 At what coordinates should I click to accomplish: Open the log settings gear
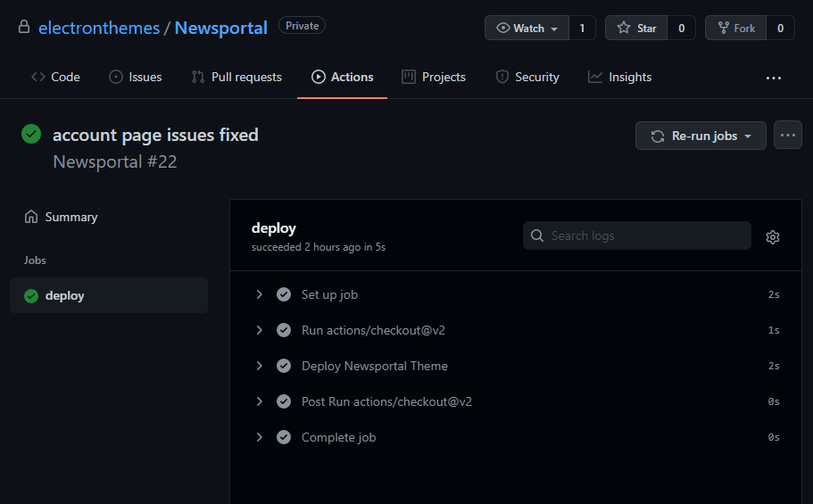[773, 237]
